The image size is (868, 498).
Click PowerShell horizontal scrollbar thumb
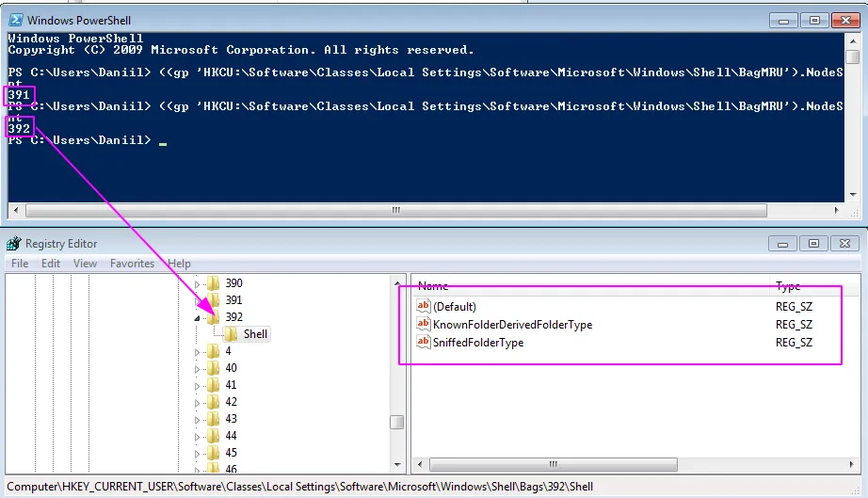[x=395, y=210]
